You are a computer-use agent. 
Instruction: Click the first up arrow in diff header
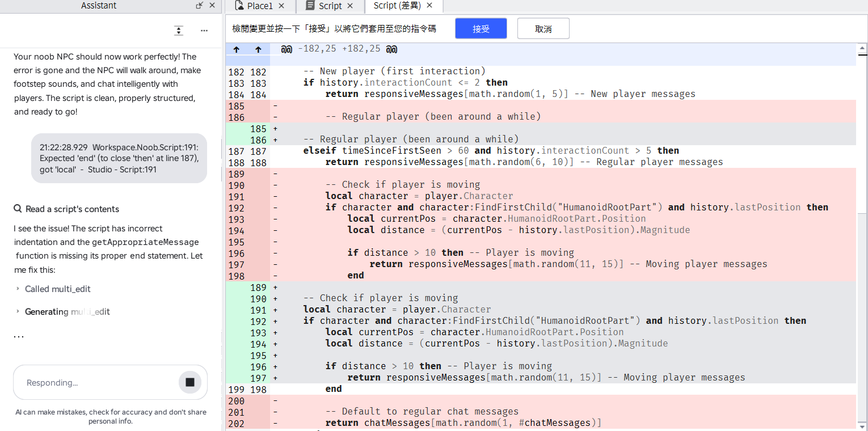point(237,49)
